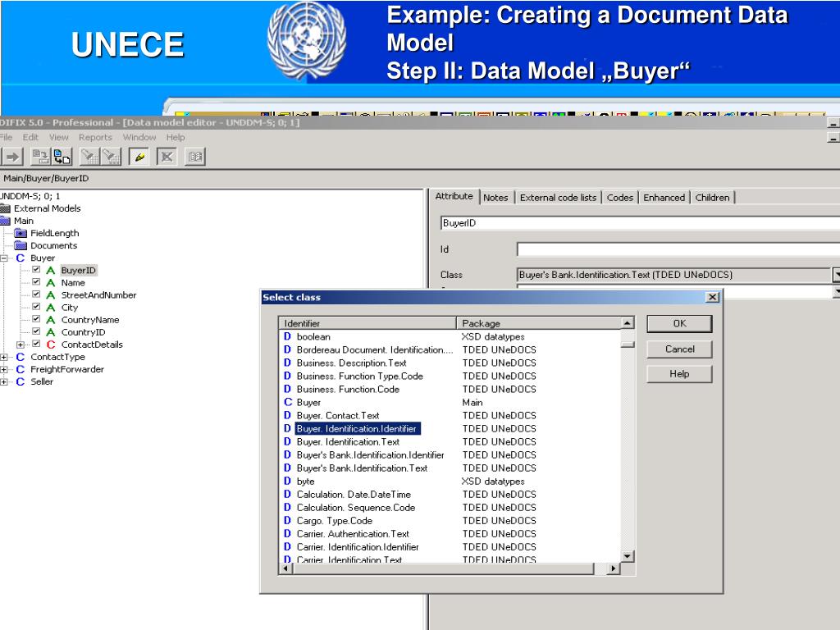This screenshot has height=630, width=840.
Task: Select Carrier. Authentication.Text in class list
Action: [353, 534]
